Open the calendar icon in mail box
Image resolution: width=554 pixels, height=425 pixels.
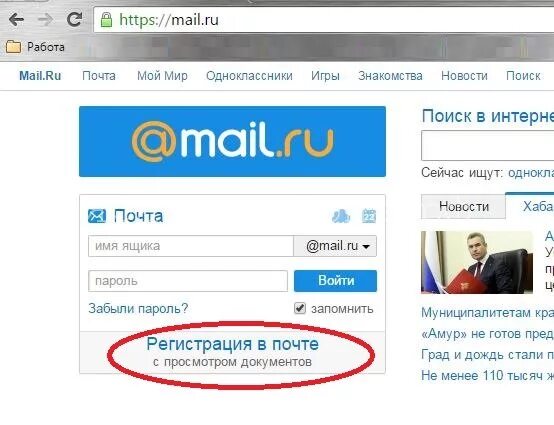pos(369,216)
